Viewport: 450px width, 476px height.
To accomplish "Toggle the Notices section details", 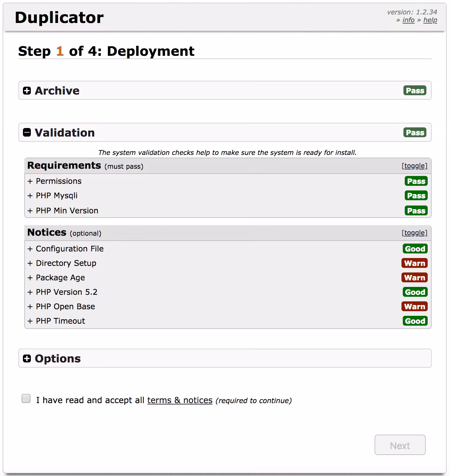I will [x=415, y=233].
